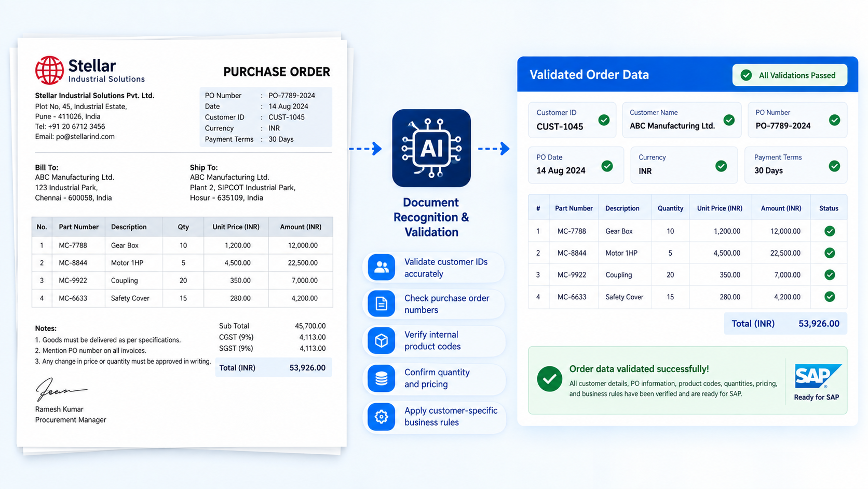Click the CUST-1045 value in validated data

(560, 127)
